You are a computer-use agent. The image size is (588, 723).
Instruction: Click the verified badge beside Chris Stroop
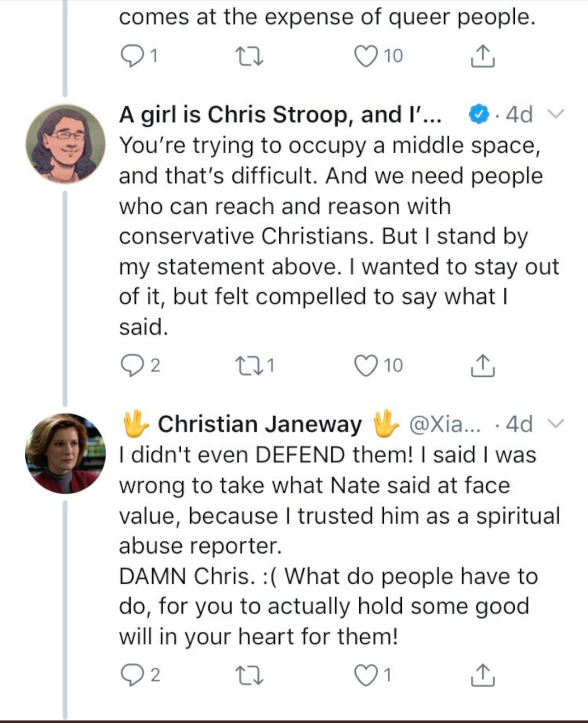point(480,114)
